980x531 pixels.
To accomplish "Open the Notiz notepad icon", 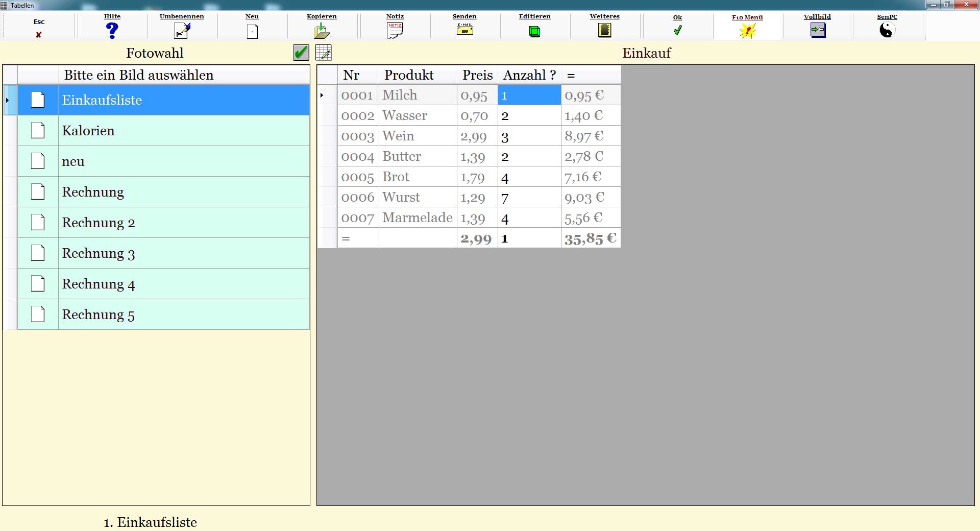I will 395,31.
